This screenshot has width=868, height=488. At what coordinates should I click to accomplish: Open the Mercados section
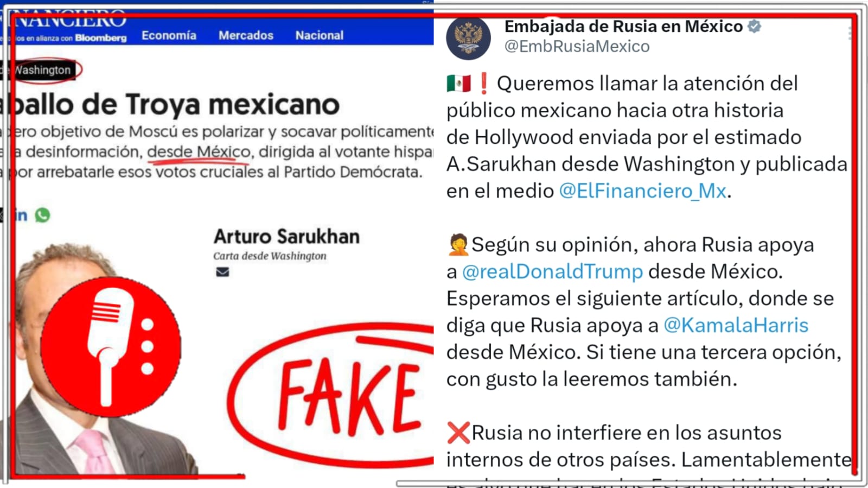click(246, 35)
